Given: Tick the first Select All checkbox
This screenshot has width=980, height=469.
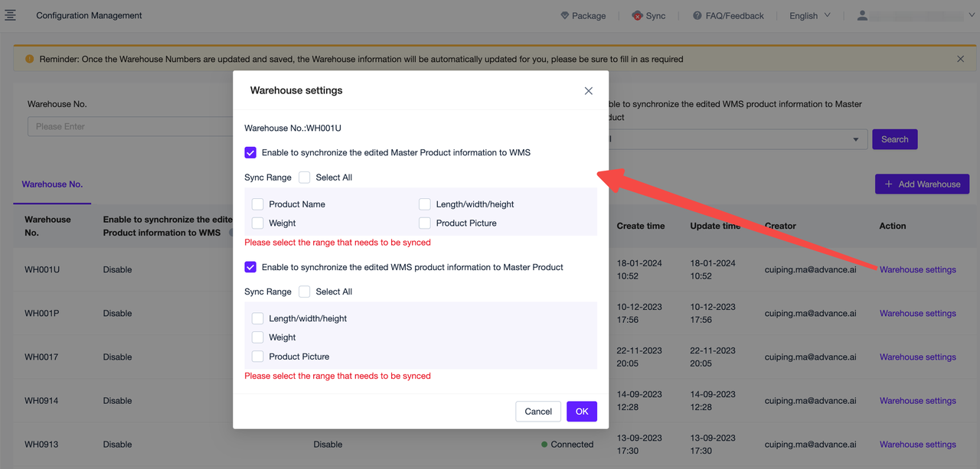Looking at the screenshot, I should click(305, 178).
